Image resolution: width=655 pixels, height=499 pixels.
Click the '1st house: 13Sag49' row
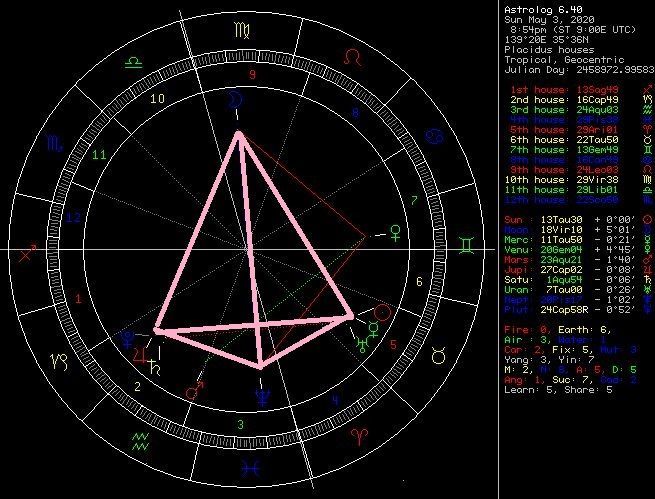[x=564, y=90]
